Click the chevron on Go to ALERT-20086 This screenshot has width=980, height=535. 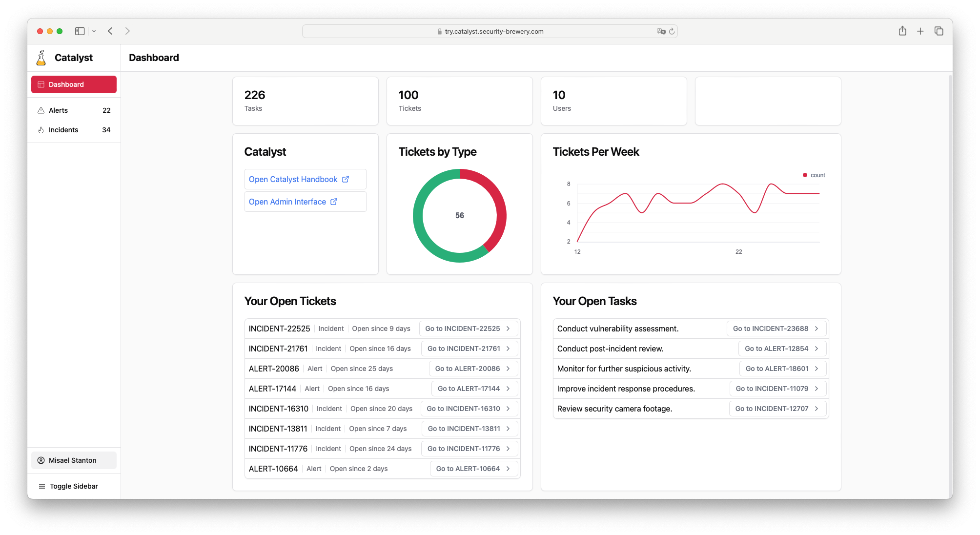[x=509, y=369]
